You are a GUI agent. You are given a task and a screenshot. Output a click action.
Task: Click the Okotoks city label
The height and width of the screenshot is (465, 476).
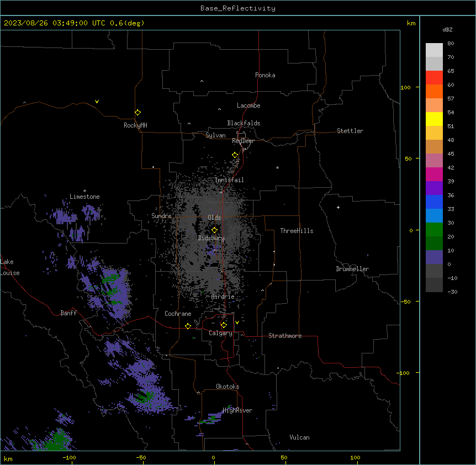coord(228,387)
